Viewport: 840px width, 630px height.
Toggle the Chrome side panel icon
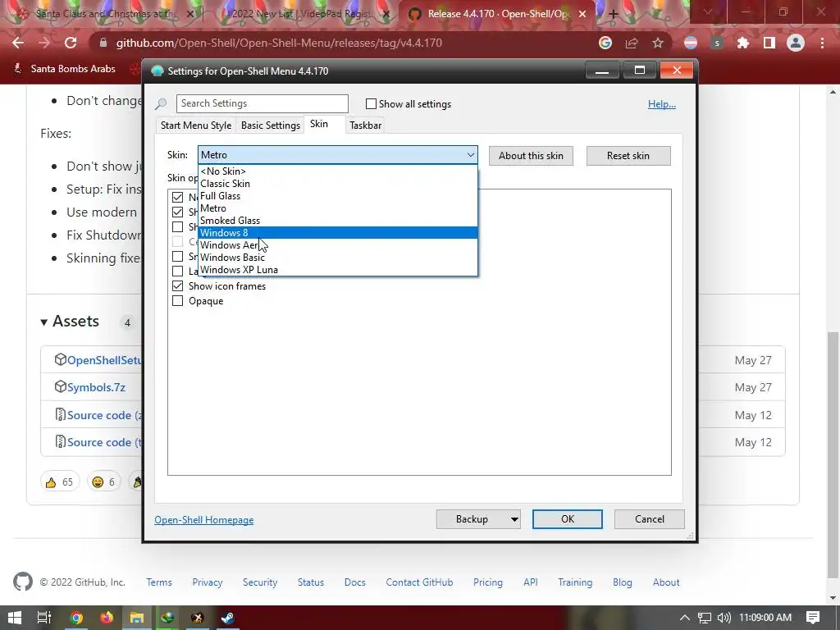[769, 43]
